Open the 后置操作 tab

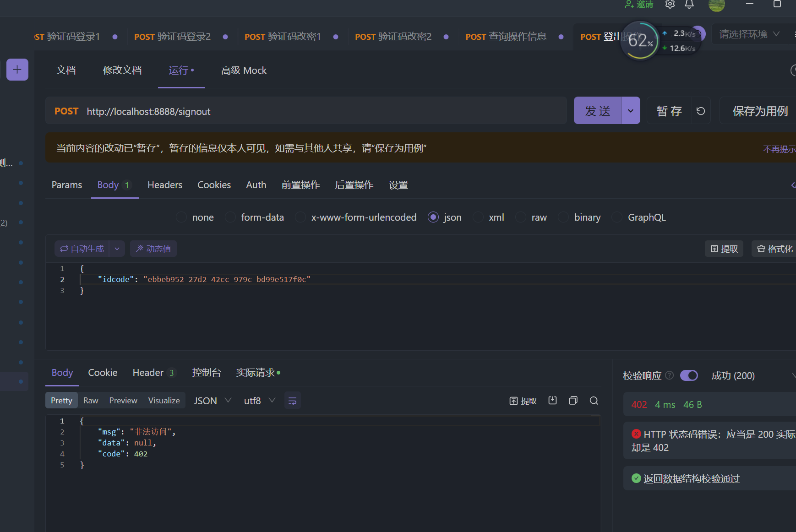tap(354, 185)
